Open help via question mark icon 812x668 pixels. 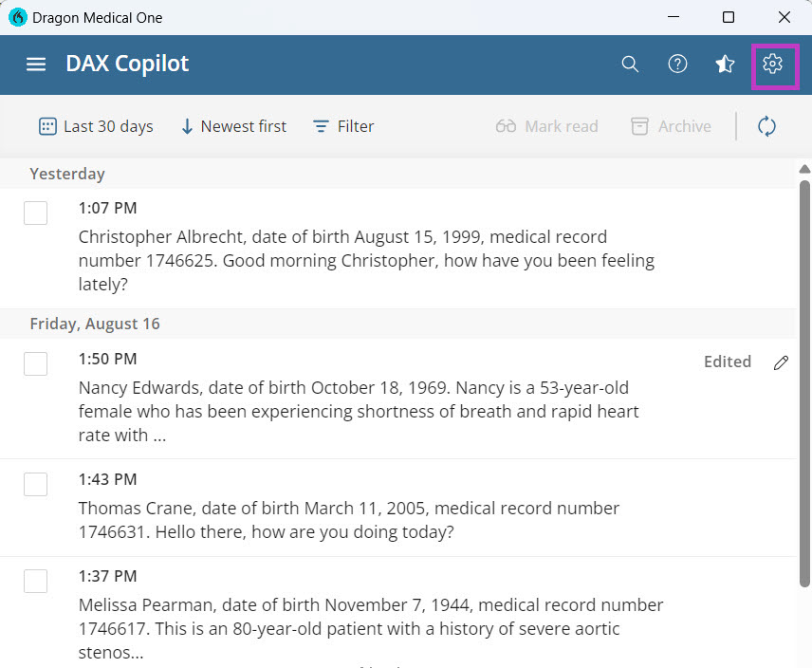tap(677, 65)
